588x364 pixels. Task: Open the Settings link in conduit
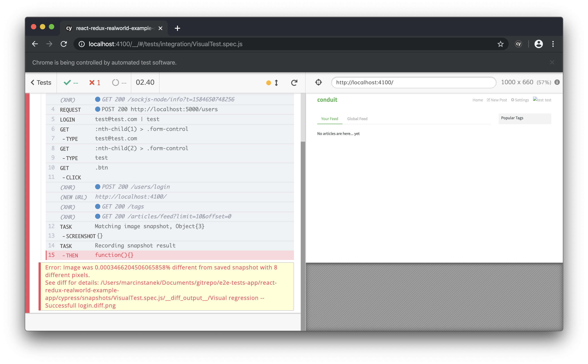click(x=520, y=100)
